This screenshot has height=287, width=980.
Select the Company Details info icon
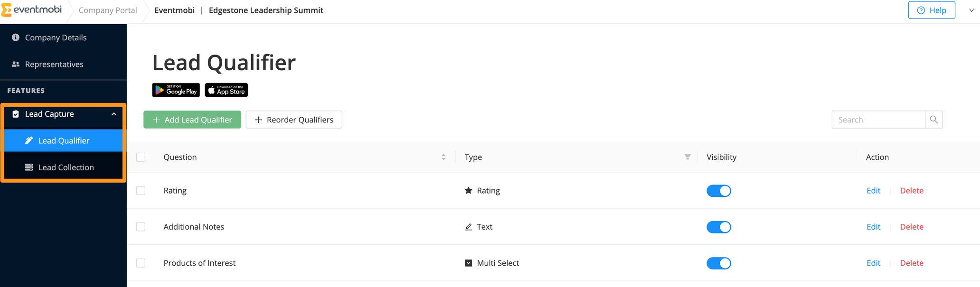(x=15, y=37)
